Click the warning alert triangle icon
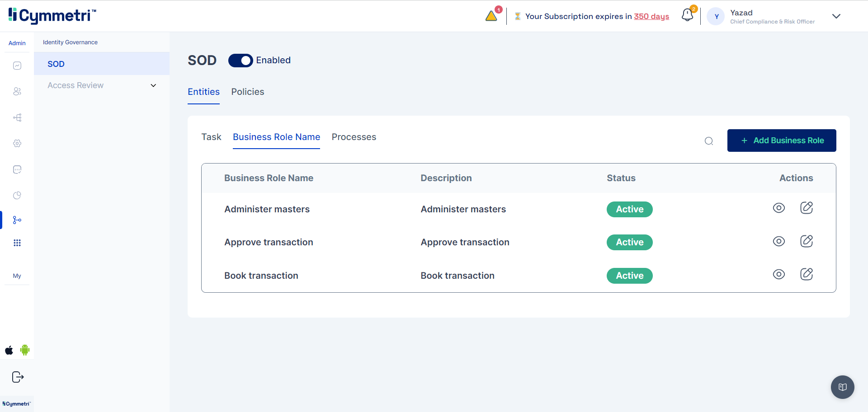 point(491,16)
